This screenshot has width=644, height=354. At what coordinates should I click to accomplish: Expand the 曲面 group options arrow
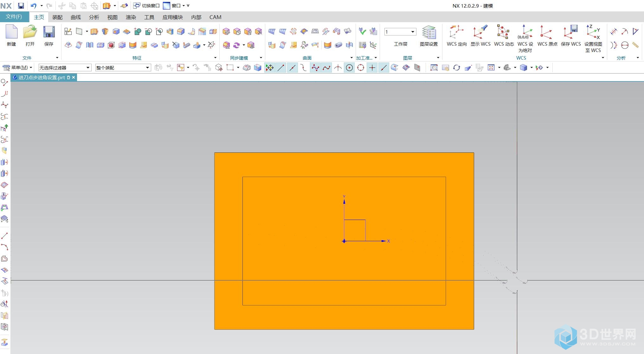[351, 58]
